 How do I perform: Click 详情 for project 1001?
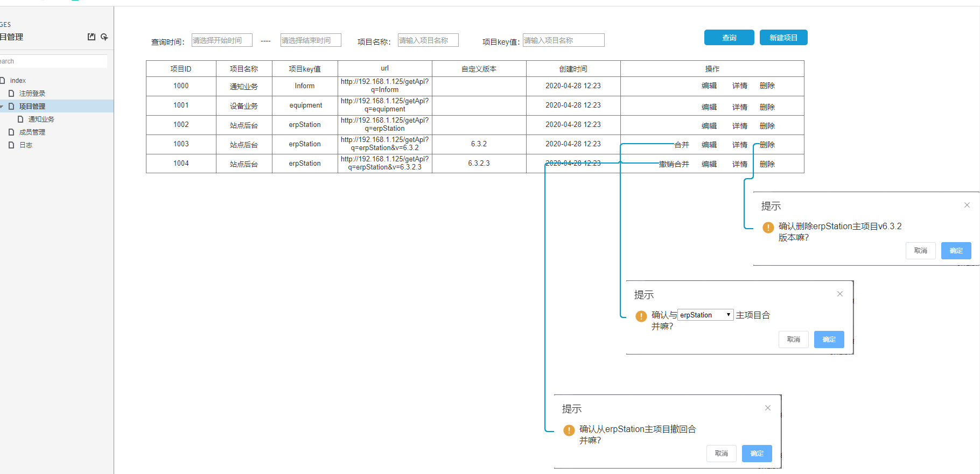tap(740, 107)
